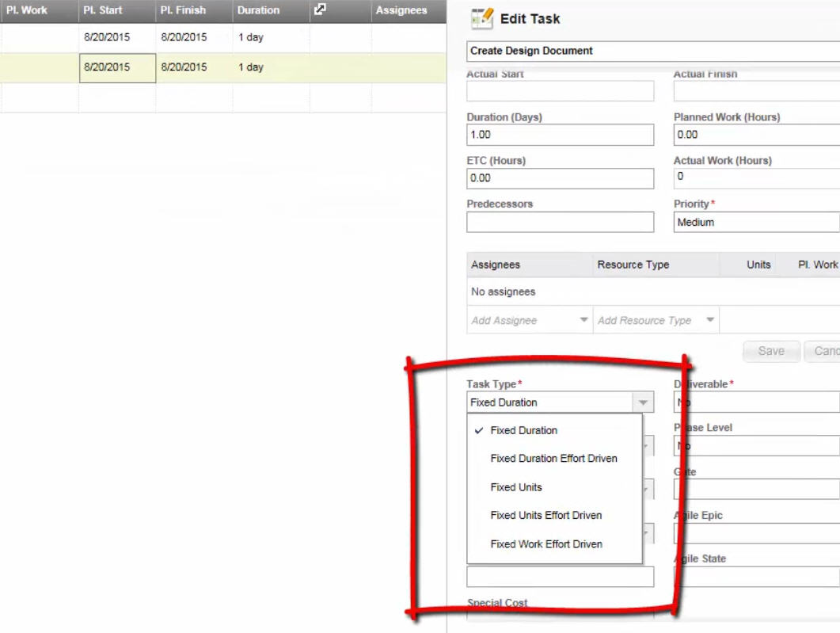
Task: Click first row's 1 day duration cell
Action: 271,37
